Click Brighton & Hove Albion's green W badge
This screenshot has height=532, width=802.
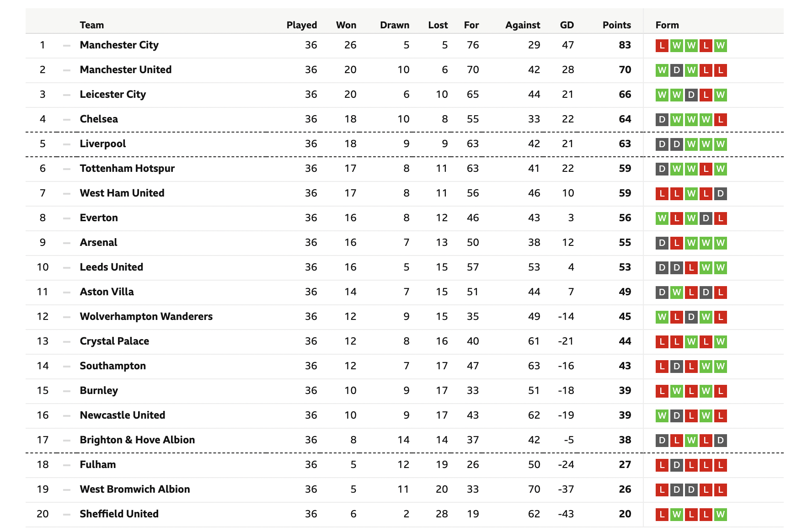(691, 441)
